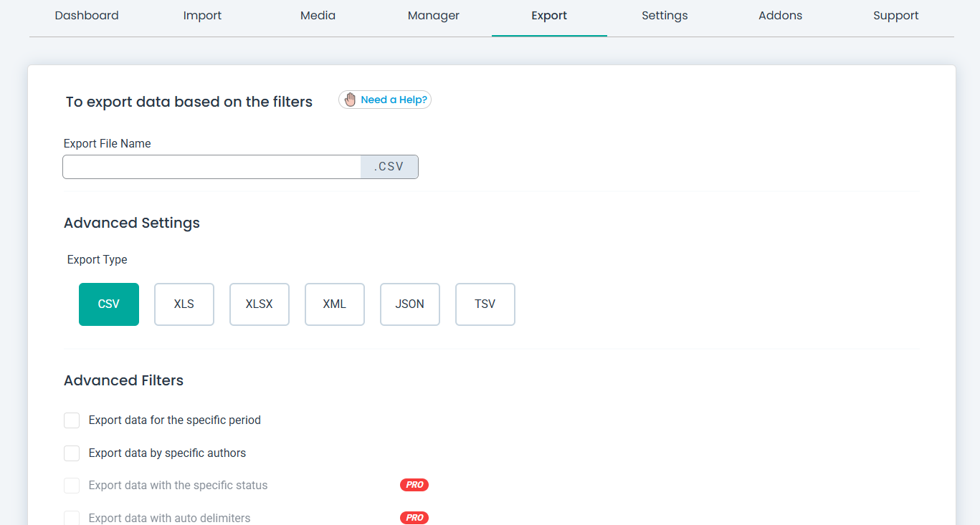Click inside the Export File Name field
Image resolution: width=980 pixels, height=525 pixels.
pos(211,166)
